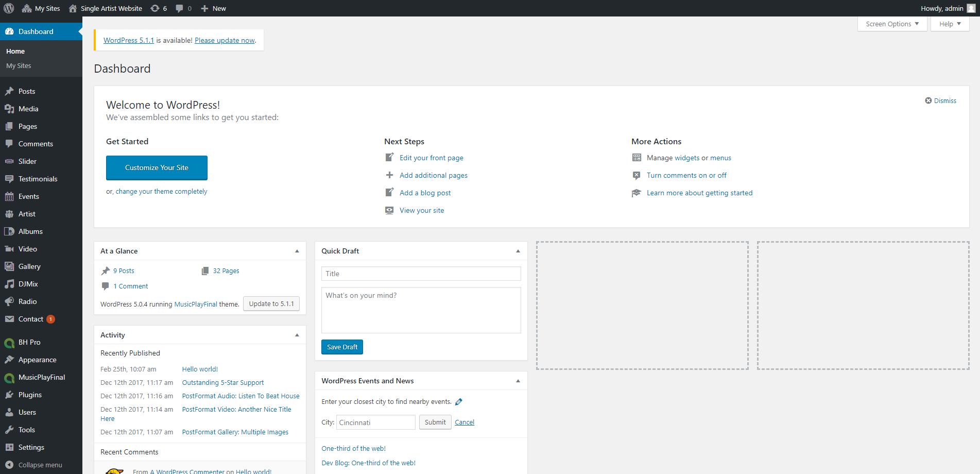Open the updates icon showing 6
The height and width of the screenshot is (474, 980).
159,8
